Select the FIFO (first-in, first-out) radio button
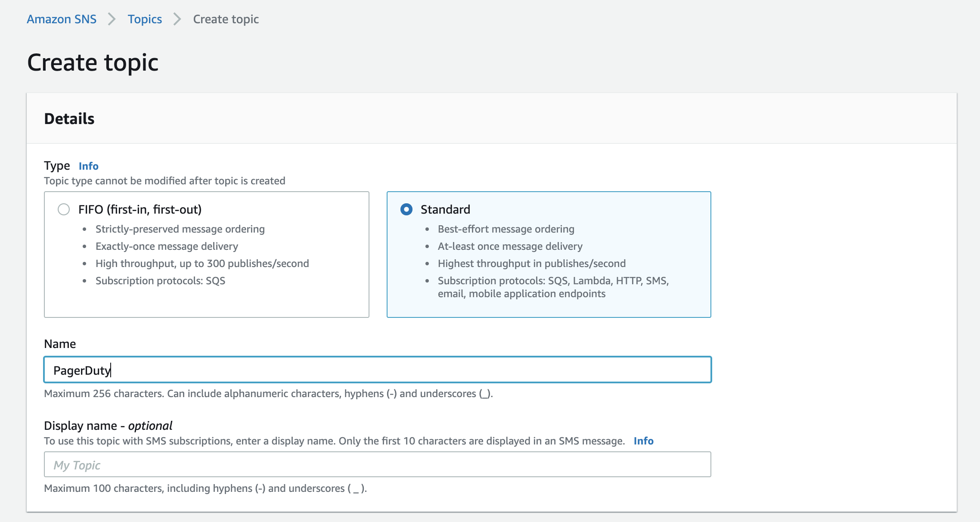This screenshot has width=980, height=522. point(64,209)
